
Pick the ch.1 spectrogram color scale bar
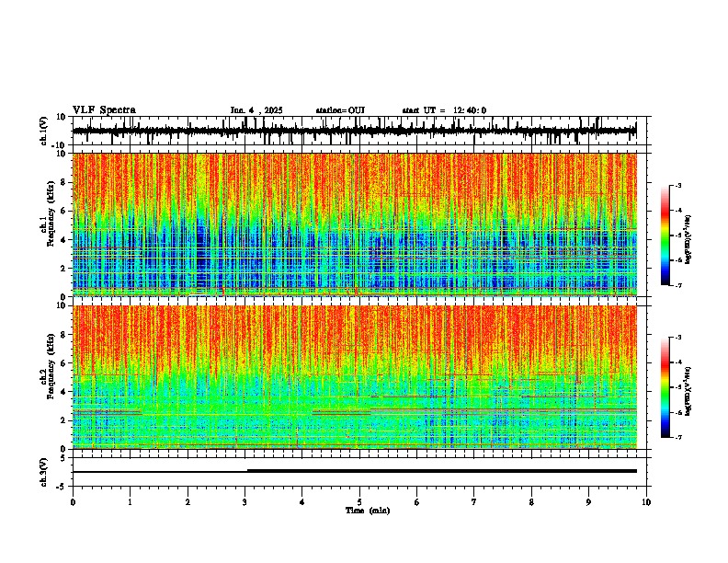click(x=665, y=236)
